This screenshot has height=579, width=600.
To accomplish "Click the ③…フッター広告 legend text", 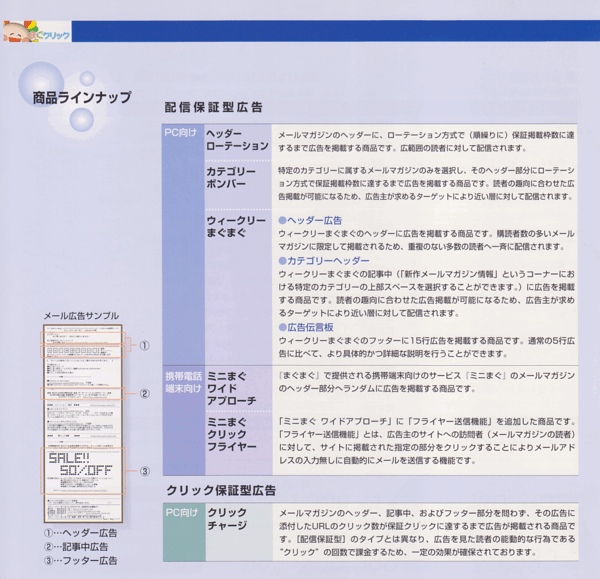I will point(81,561).
